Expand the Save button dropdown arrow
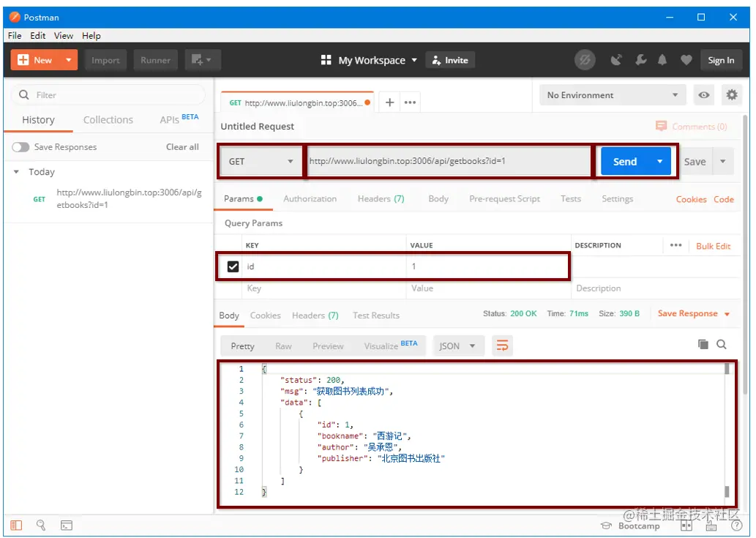This screenshot has height=538, width=756. click(723, 162)
